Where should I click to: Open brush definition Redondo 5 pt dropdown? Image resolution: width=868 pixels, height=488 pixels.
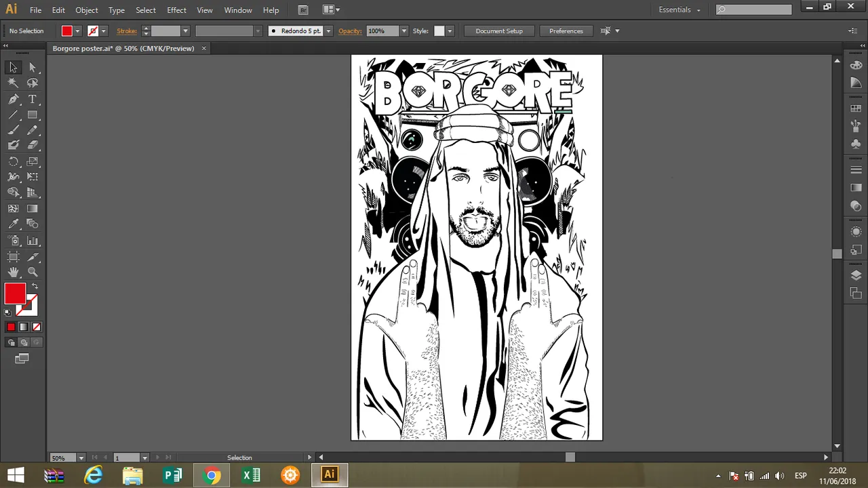pyautogui.click(x=328, y=31)
